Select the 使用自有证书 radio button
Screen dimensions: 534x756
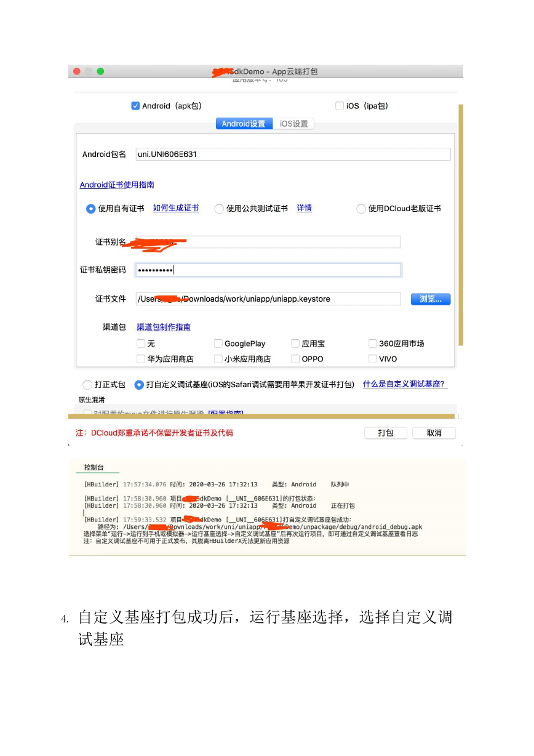90,209
